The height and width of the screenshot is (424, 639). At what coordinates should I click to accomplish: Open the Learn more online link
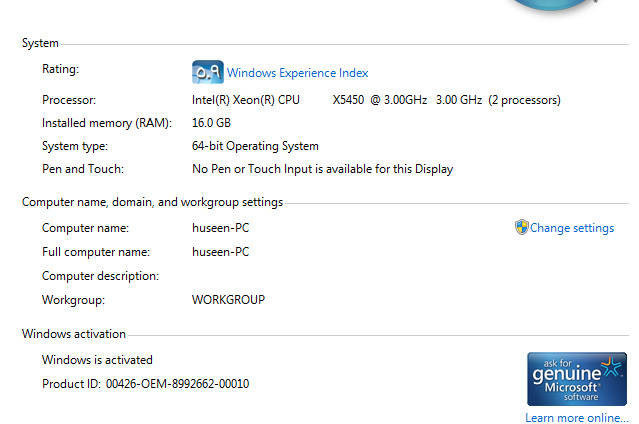click(x=577, y=418)
